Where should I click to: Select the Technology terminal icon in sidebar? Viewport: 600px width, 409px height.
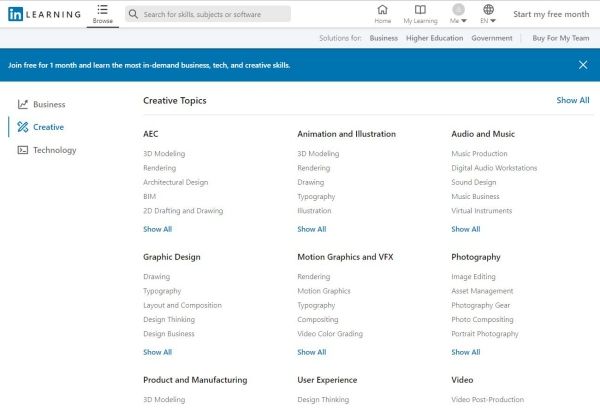pyautogui.click(x=23, y=150)
